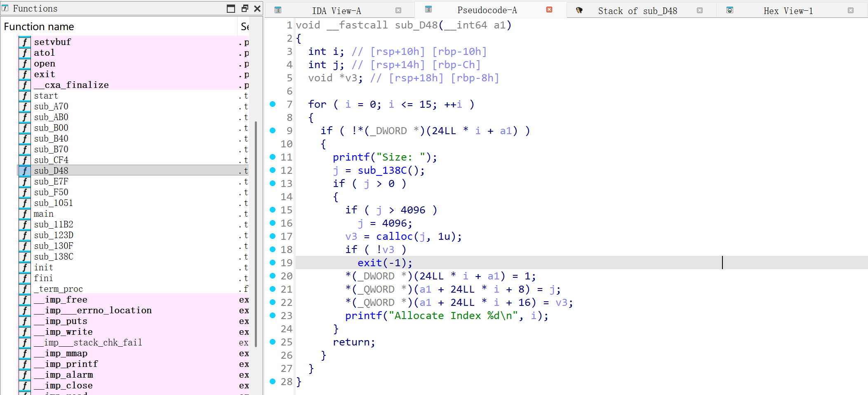
Task: Click the Pseudocode-A tab icon
Action: pyautogui.click(x=428, y=9)
